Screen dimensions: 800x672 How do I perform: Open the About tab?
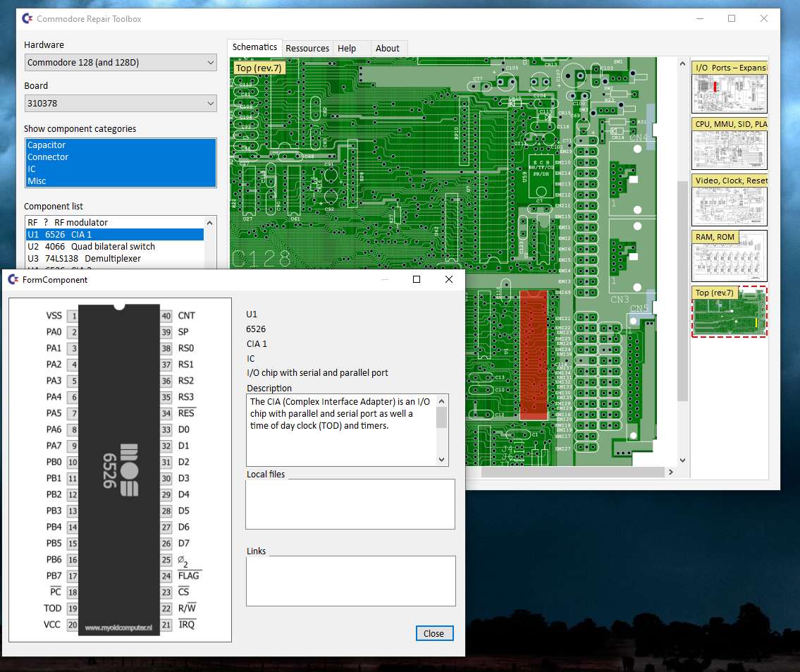tap(388, 48)
